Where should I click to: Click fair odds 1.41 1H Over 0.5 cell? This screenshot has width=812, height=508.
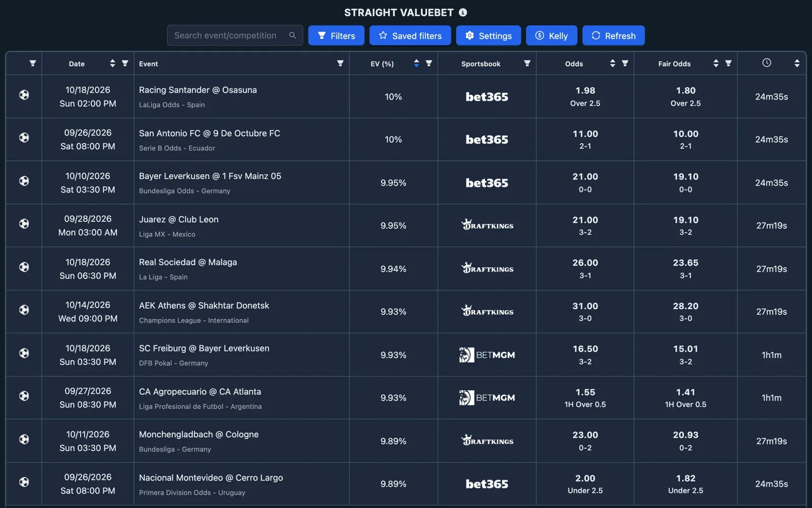(686, 398)
